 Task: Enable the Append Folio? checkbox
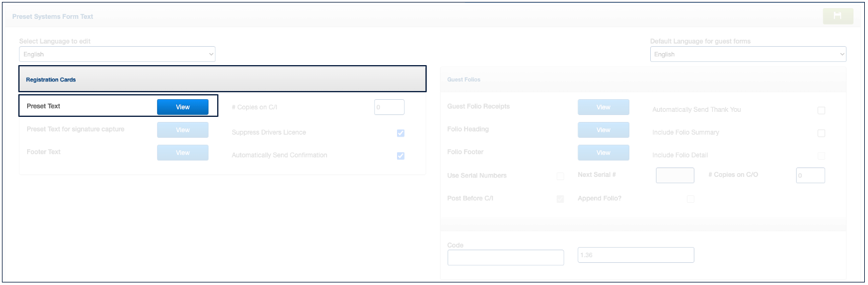tap(690, 199)
